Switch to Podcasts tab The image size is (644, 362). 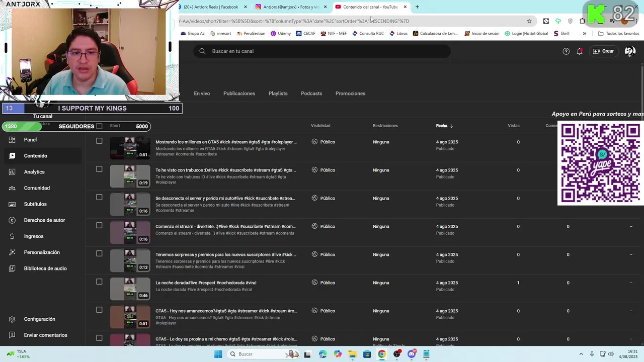[311, 94]
